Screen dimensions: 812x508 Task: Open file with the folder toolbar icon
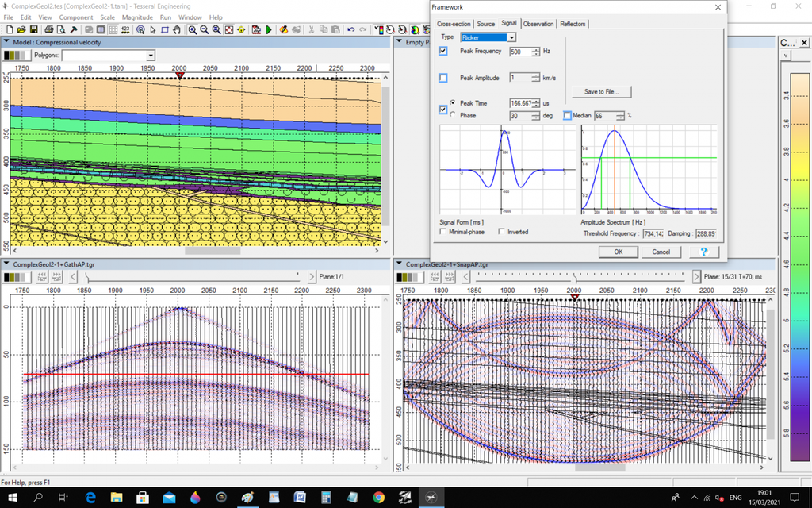(x=21, y=29)
